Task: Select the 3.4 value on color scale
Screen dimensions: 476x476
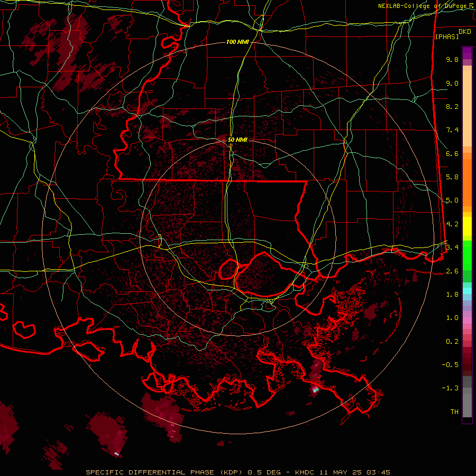Action: [452, 248]
